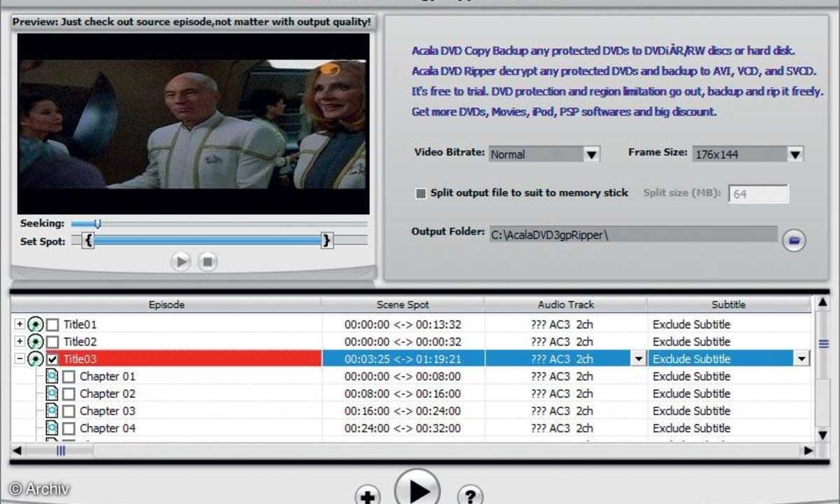Click the preview icon for Chapter 03

click(51, 411)
